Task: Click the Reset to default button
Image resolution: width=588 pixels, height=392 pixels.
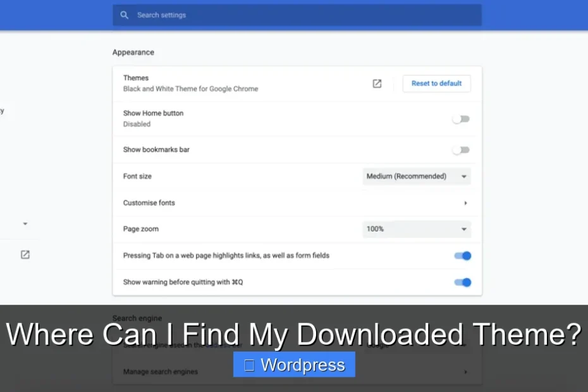Action: tap(436, 83)
